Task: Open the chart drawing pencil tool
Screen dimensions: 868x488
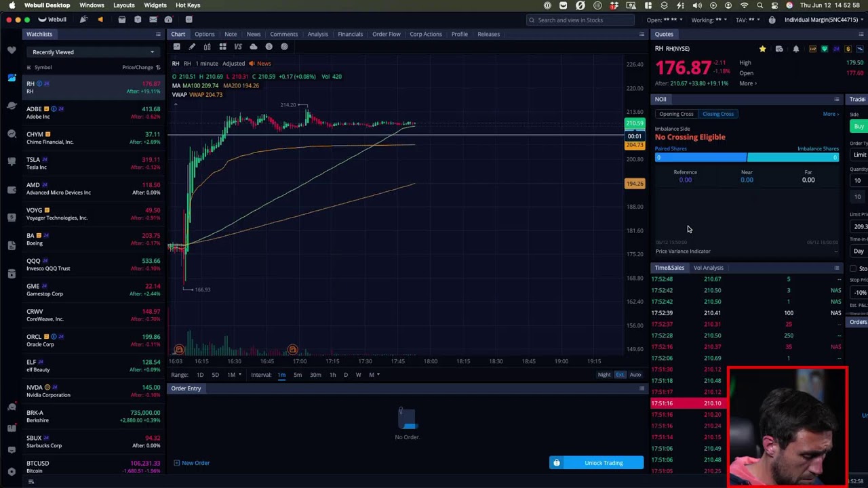Action: point(192,47)
